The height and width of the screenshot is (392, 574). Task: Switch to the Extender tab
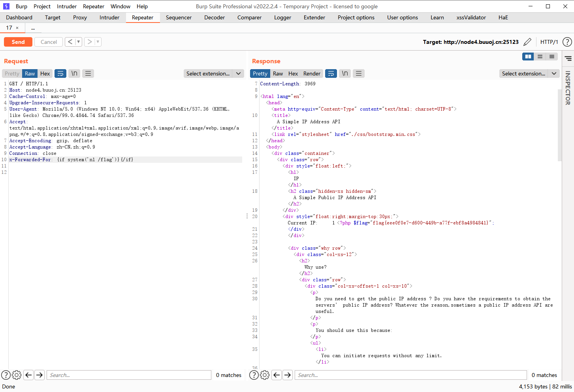[x=314, y=17]
